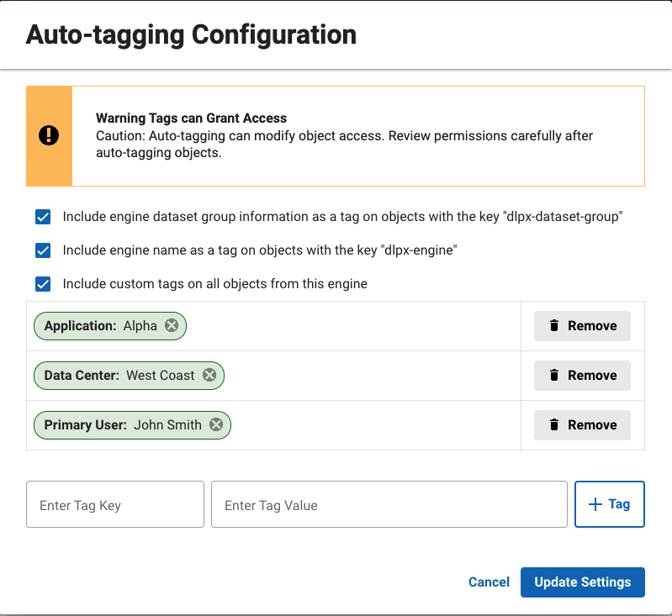The width and height of the screenshot is (672, 616).
Task: Select the Data Center: West Coast tag chip
Action: 119,376
